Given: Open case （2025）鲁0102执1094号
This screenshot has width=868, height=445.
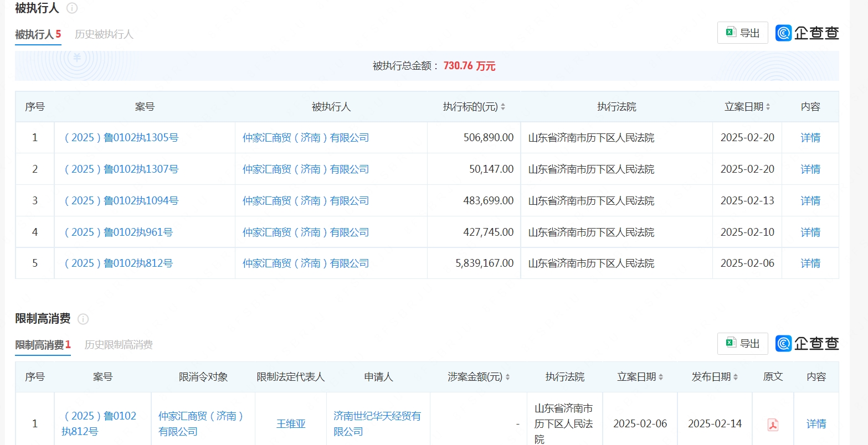Looking at the screenshot, I should click(120, 201).
